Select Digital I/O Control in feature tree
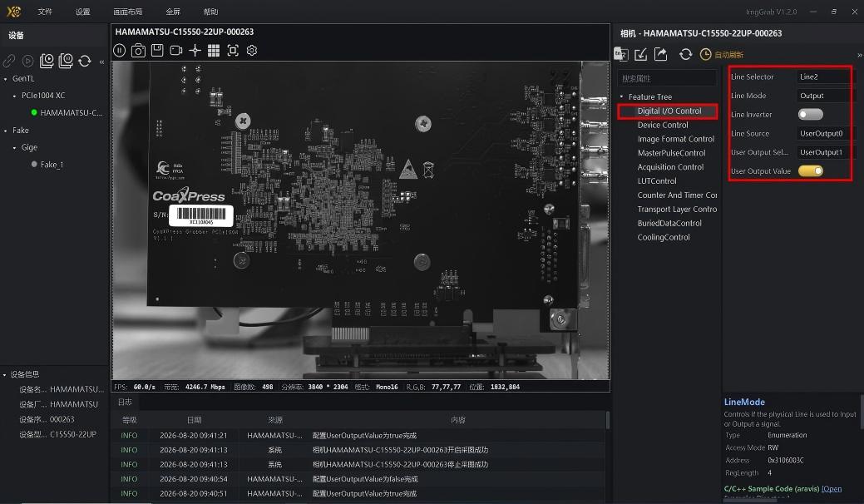The height and width of the screenshot is (504, 864). point(668,111)
